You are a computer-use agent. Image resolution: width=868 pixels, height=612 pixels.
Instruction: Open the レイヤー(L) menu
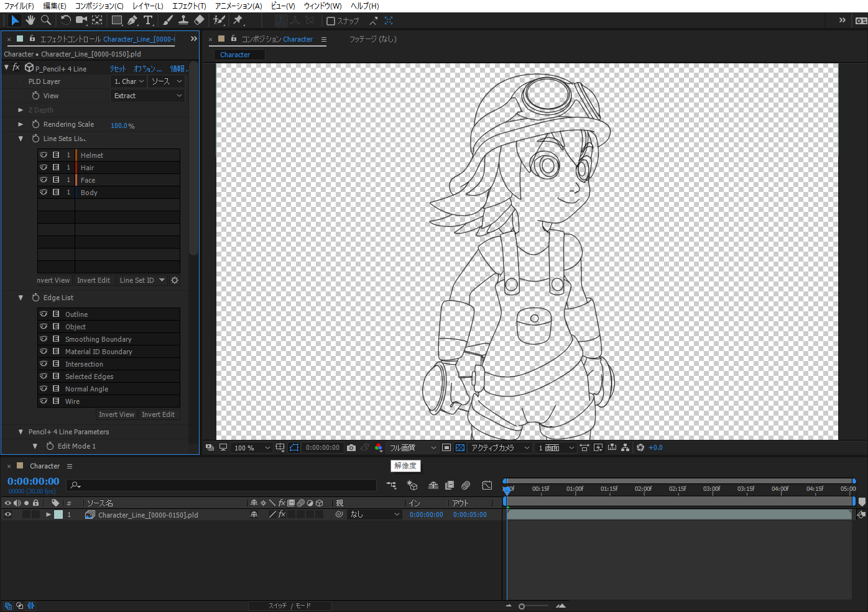tap(148, 6)
